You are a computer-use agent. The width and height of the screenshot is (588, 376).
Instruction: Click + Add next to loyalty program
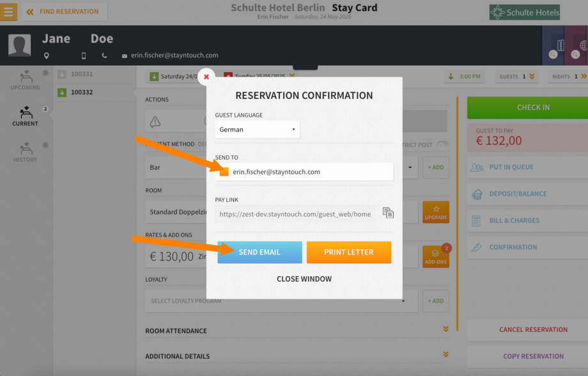click(436, 301)
